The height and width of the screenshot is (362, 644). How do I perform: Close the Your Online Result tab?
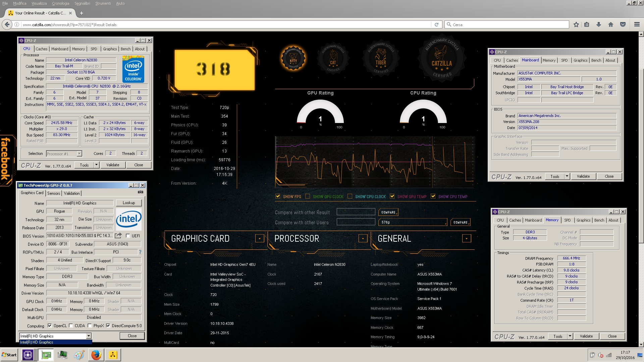(70, 13)
